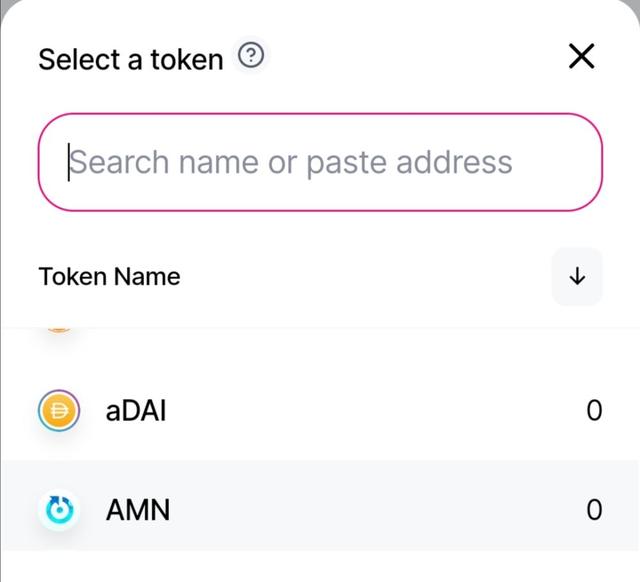Choose the aDAI list row
This screenshot has height=582, width=640.
pyautogui.click(x=320, y=411)
